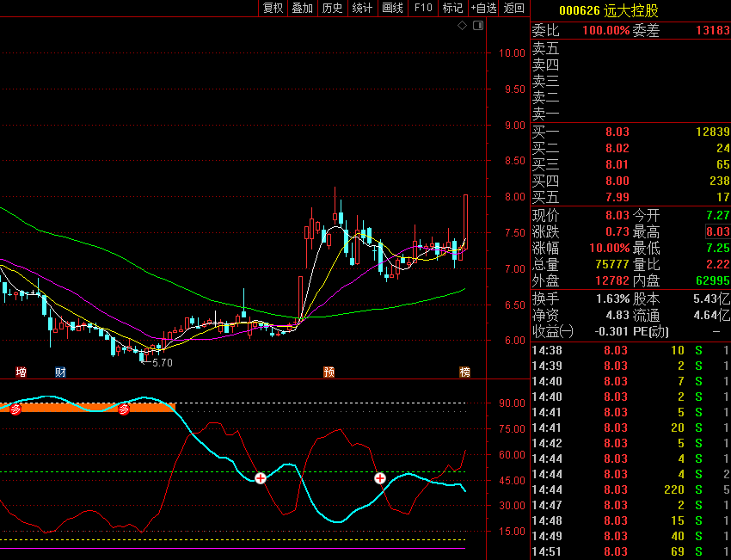Screen dimensions: 731x560
Task: Click the 卖一 ask row label
Action: 545,114
